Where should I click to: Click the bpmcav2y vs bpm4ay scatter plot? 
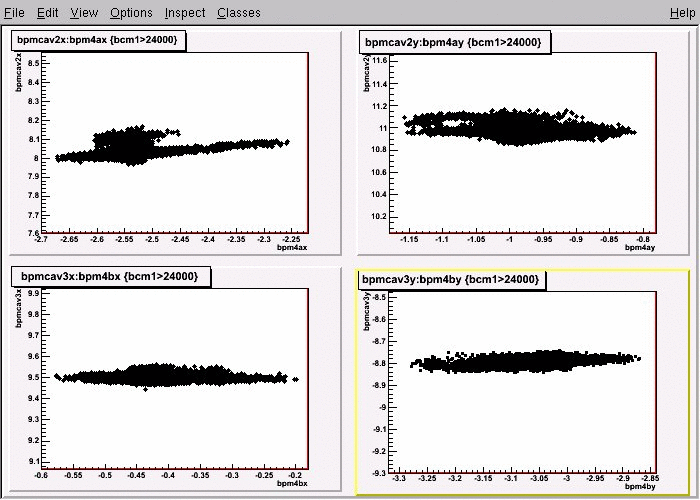point(523,143)
